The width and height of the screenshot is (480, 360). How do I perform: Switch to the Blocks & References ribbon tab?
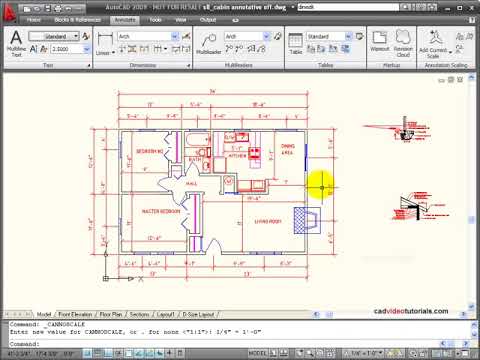coord(77,20)
